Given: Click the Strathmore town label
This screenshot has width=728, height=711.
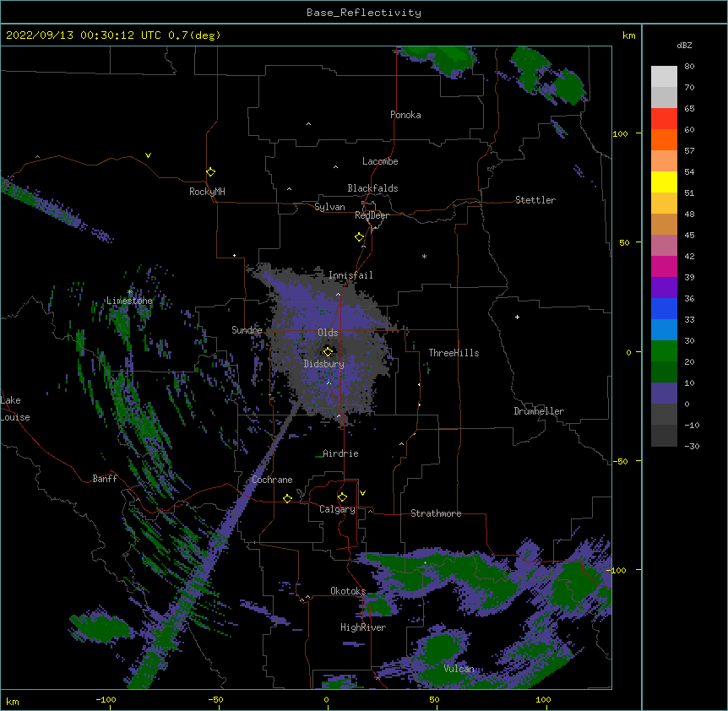Looking at the screenshot, I should pos(436,513).
